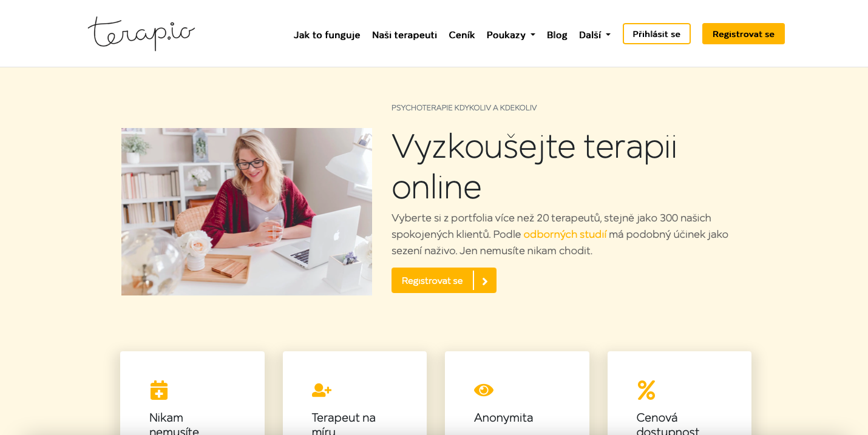The image size is (868, 435).
Task: Click the calendar plus icon
Action: pos(159,390)
